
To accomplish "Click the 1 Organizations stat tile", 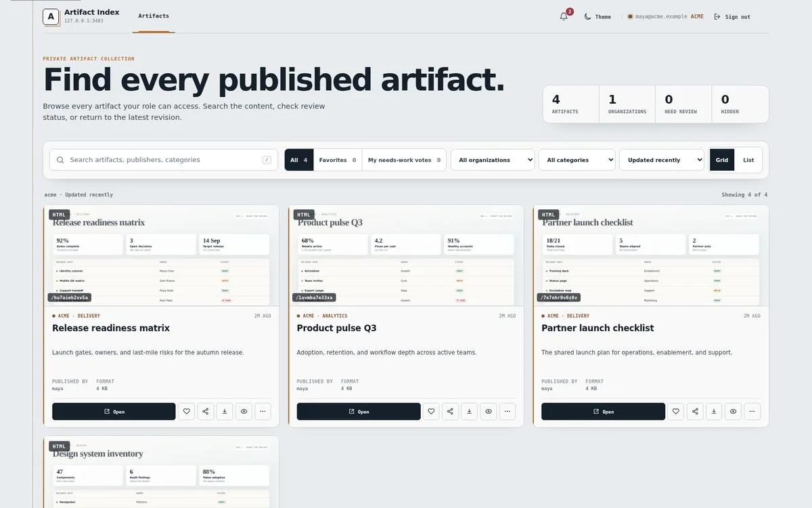I will (627, 104).
